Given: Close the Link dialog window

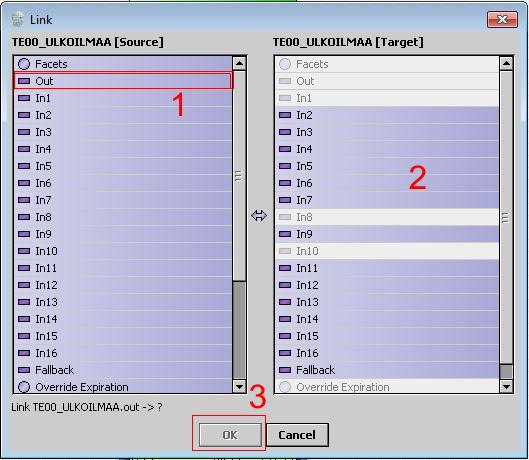Looking at the screenshot, I should click(502, 20).
